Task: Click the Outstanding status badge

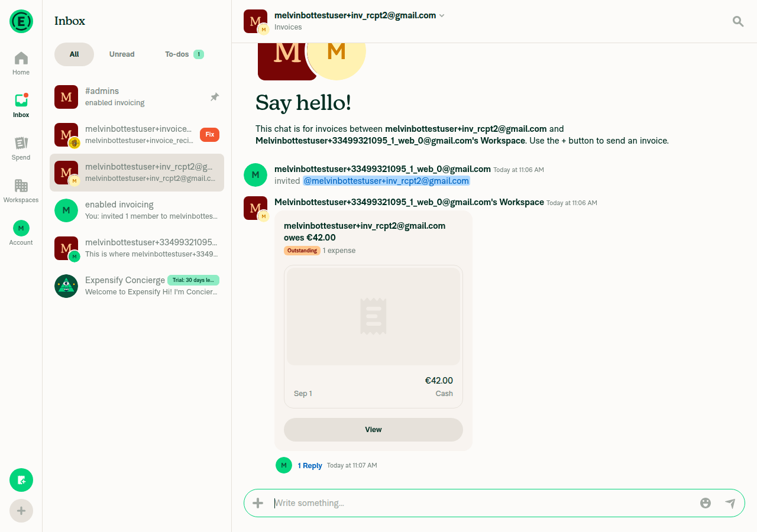Action: (x=302, y=251)
